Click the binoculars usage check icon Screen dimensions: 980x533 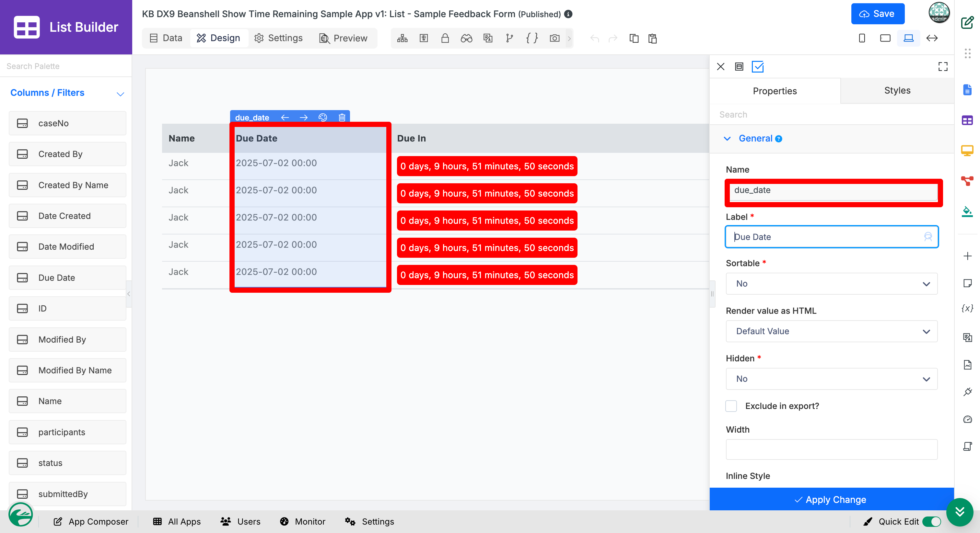(466, 38)
